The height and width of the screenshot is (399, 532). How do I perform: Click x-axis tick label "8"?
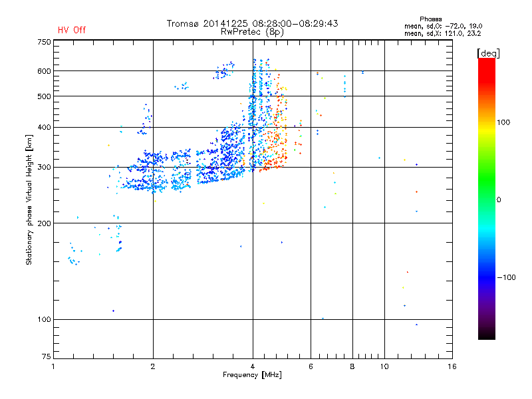coord(352,366)
